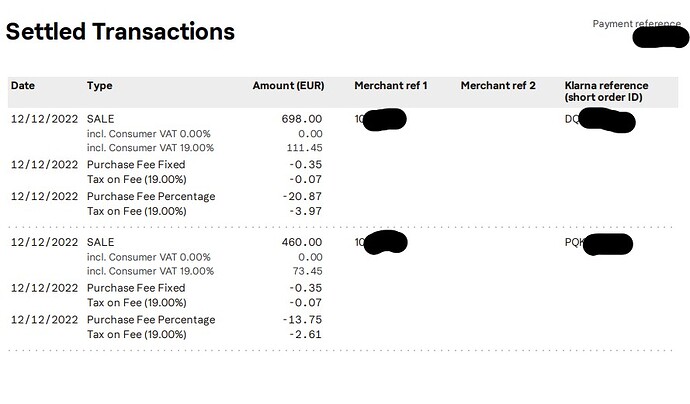The width and height of the screenshot is (690, 404).
Task: Click the Merchant ref 1 column header
Action: tap(391, 86)
